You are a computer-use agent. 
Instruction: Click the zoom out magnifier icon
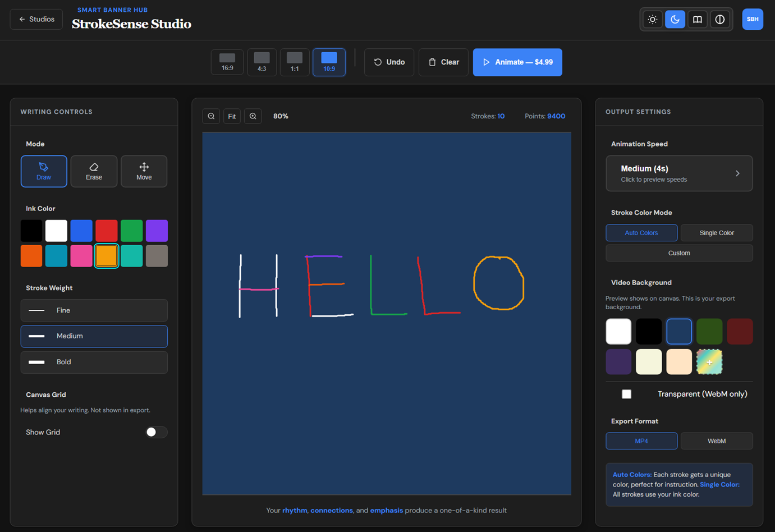tap(211, 116)
